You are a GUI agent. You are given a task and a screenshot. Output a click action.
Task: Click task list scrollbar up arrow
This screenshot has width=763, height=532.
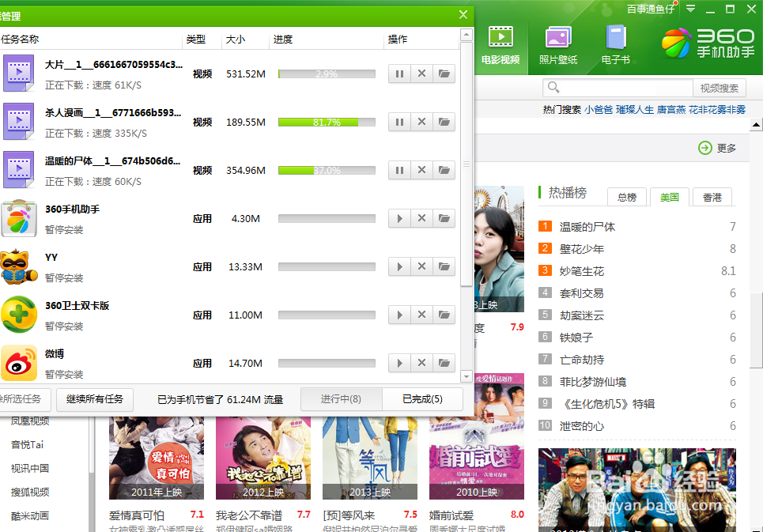tap(466, 35)
